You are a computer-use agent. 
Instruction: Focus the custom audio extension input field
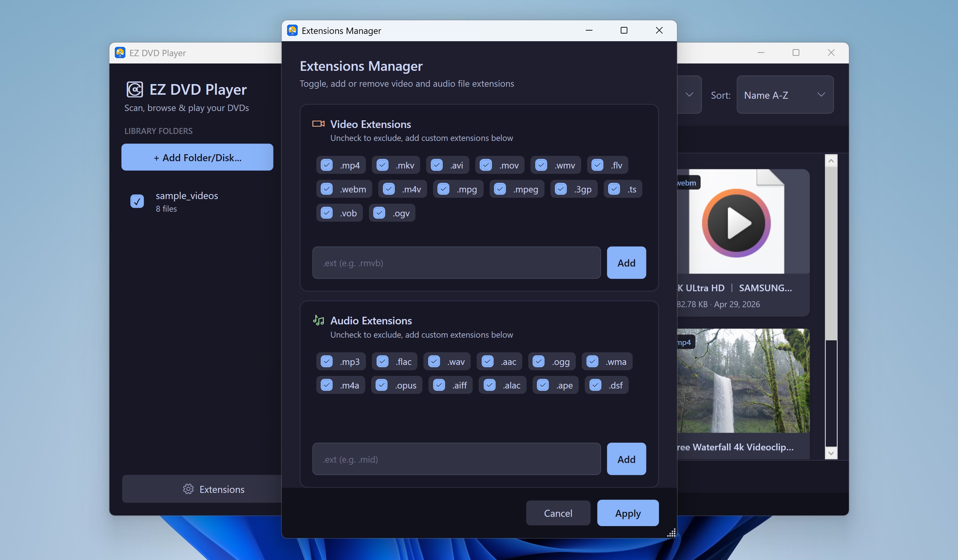pyautogui.click(x=457, y=459)
